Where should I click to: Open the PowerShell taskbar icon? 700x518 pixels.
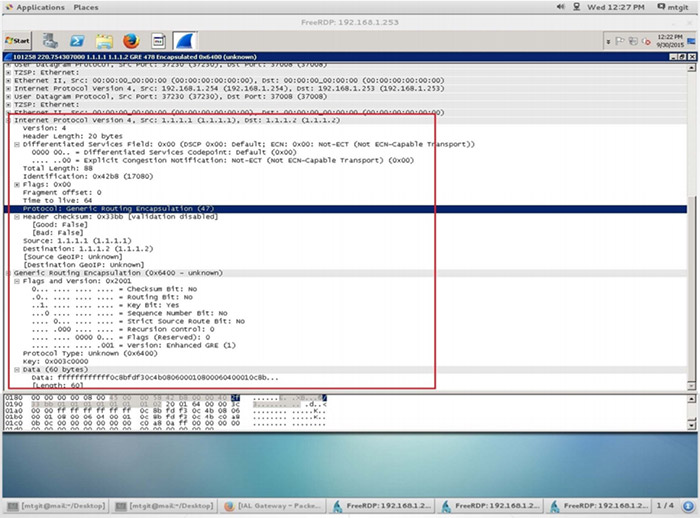(x=77, y=41)
